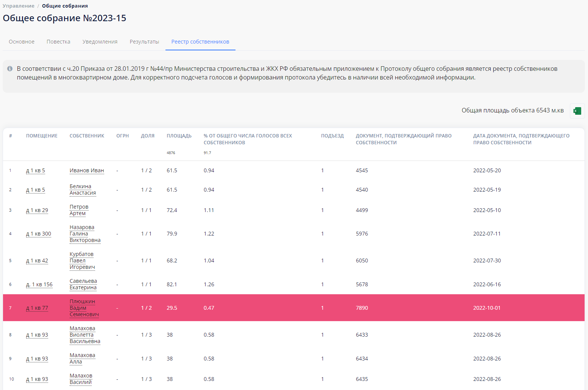Click date 2022-07-11

[487, 234]
